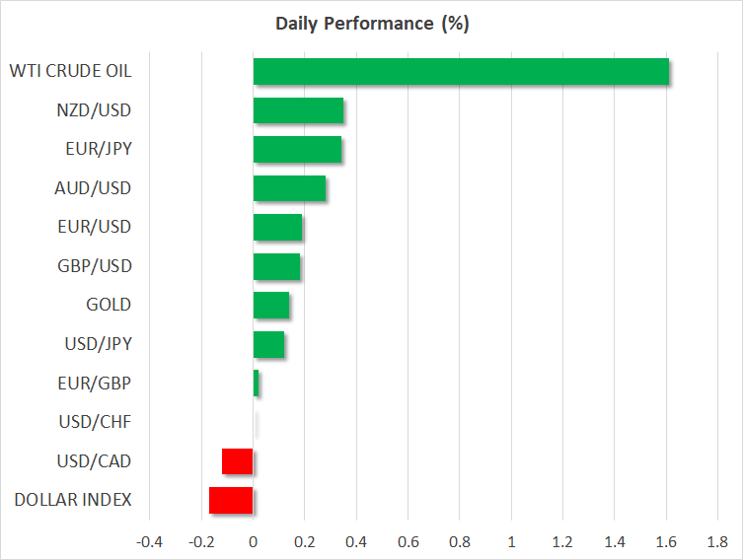Image resolution: width=743 pixels, height=560 pixels.
Task: Click the 0 tick label on horizontal axis
Action: coord(254,542)
